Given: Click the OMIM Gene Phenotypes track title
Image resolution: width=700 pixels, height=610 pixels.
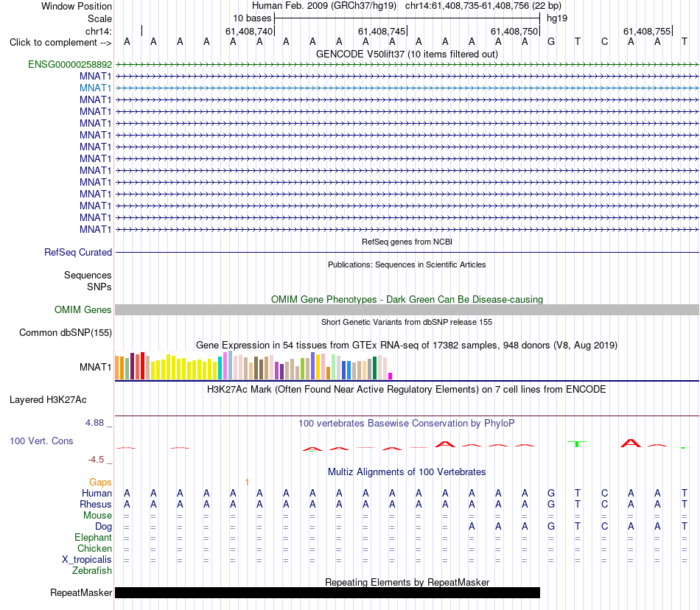Looking at the screenshot, I should point(407,299).
